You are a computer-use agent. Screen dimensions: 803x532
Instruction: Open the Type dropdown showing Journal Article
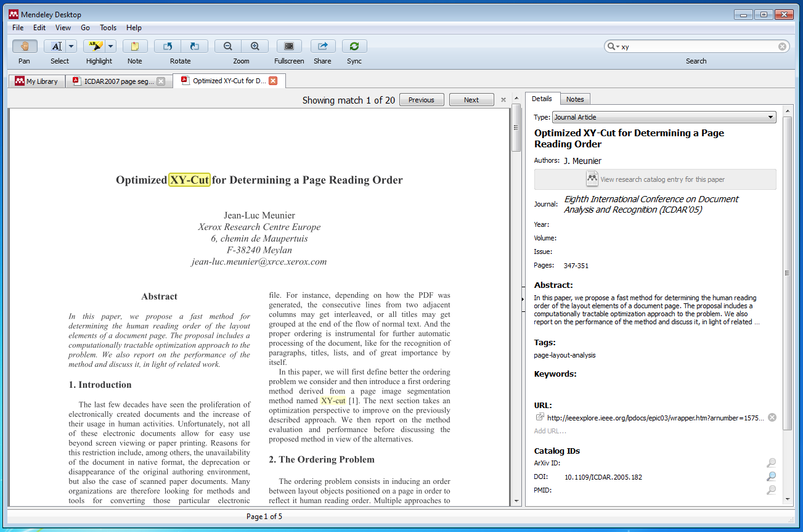point(770,117)
